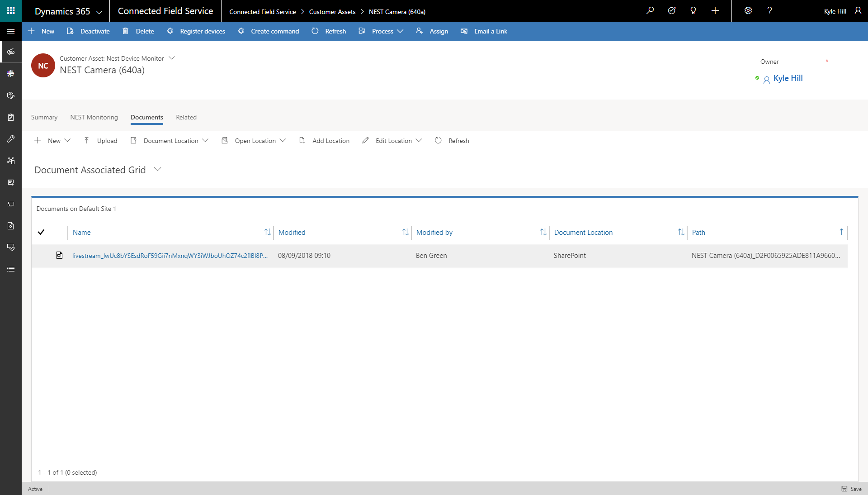Click the file icon of the livestream document row
The width and height of the screenshot is (868, 495).
click(x=59, y=255)
